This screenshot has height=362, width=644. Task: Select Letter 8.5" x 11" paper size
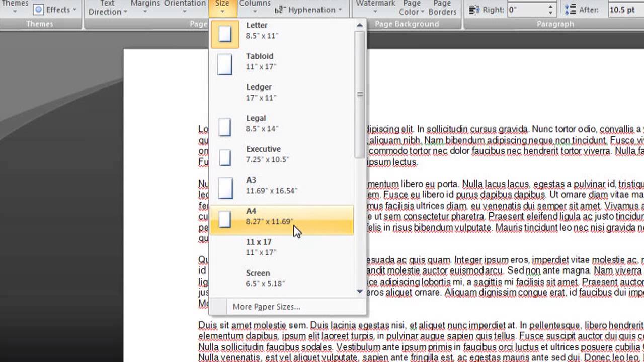click(x=282, y=33)
